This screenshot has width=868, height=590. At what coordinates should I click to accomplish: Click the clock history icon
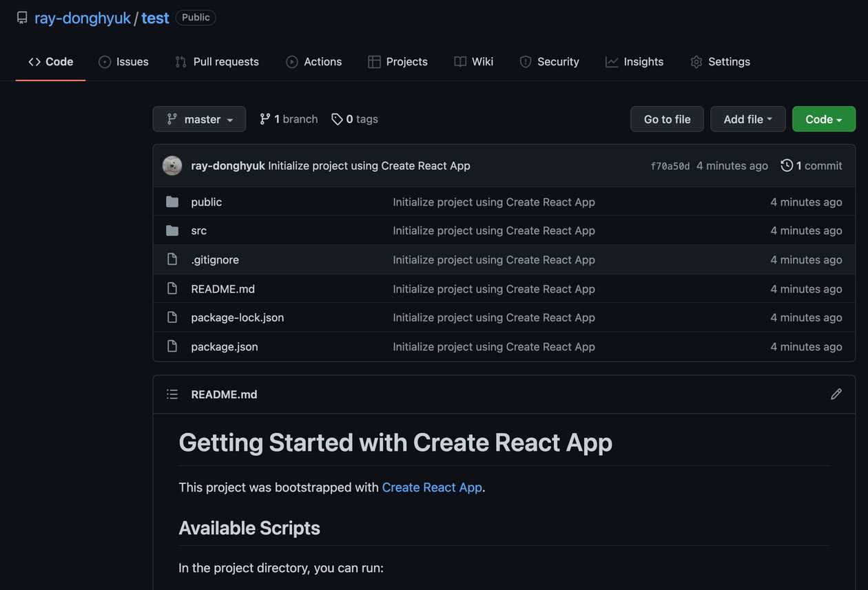(787, 165)
